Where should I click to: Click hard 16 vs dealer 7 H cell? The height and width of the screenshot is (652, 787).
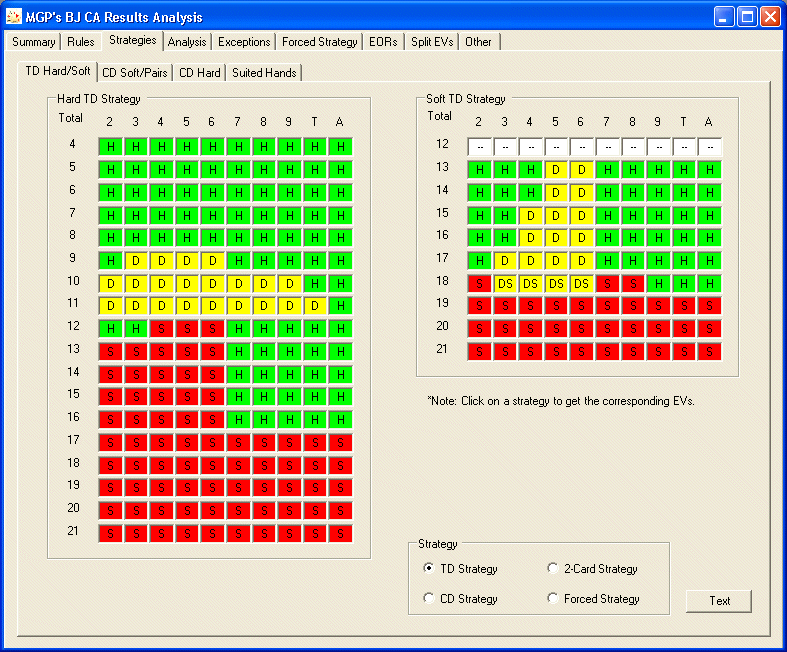click(x=238, y=419)
